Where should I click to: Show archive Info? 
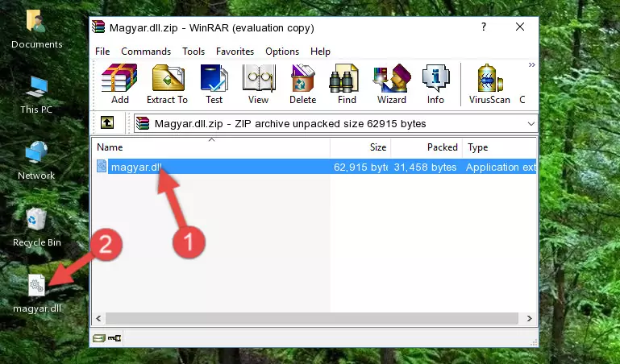click(x=435, y=84)
